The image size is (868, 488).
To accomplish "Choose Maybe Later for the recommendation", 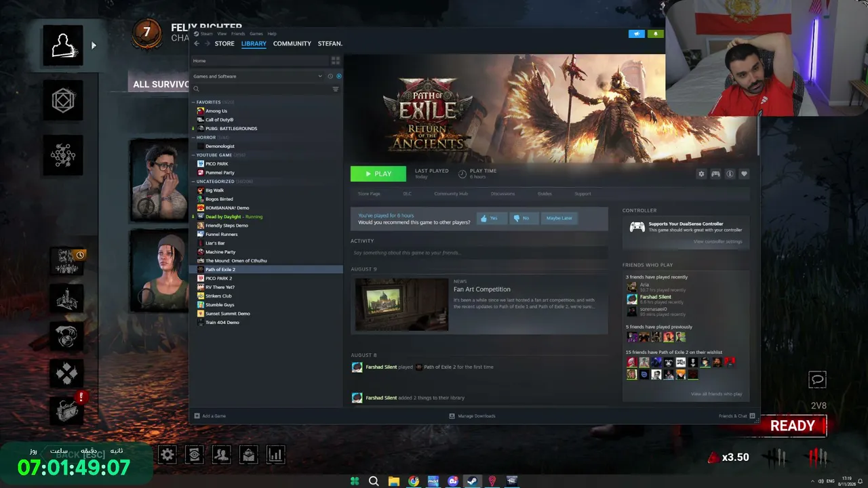I will click(559, 218).
